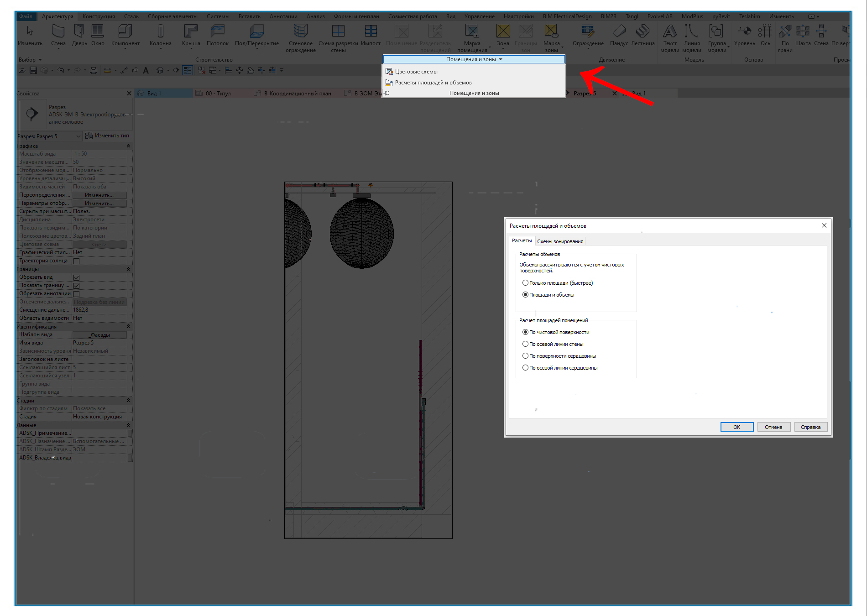The image size is (867, 616).
Task: Click the Отмена button in dialog
Action: click(x=773, y=427)
